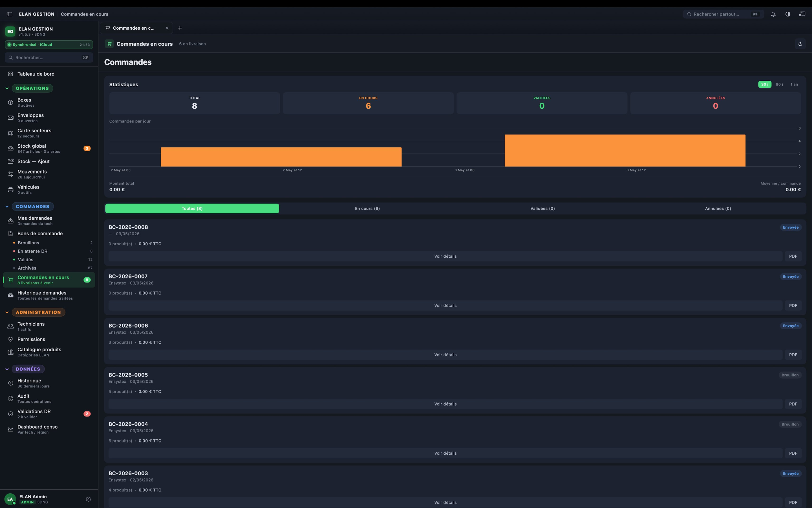812x508 pixels.
Task: Focus the sidebar Rechercher... field
Action: pyautogui.click(x=49, y=58)
